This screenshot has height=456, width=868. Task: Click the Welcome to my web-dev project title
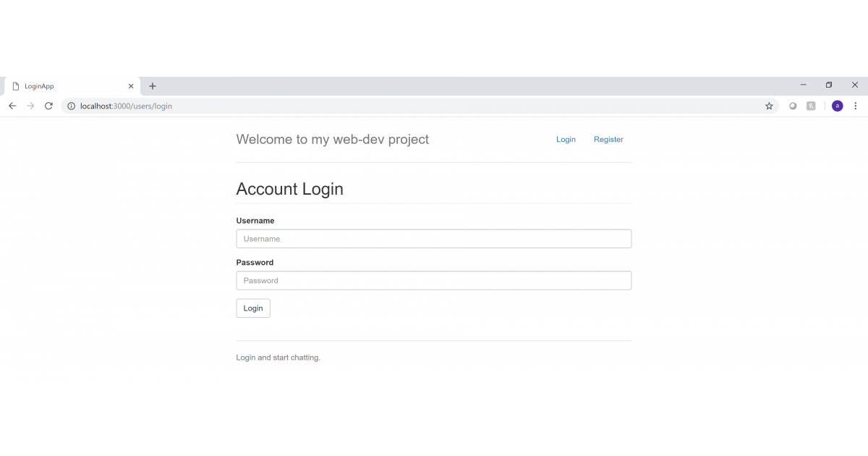pos(332,140)
